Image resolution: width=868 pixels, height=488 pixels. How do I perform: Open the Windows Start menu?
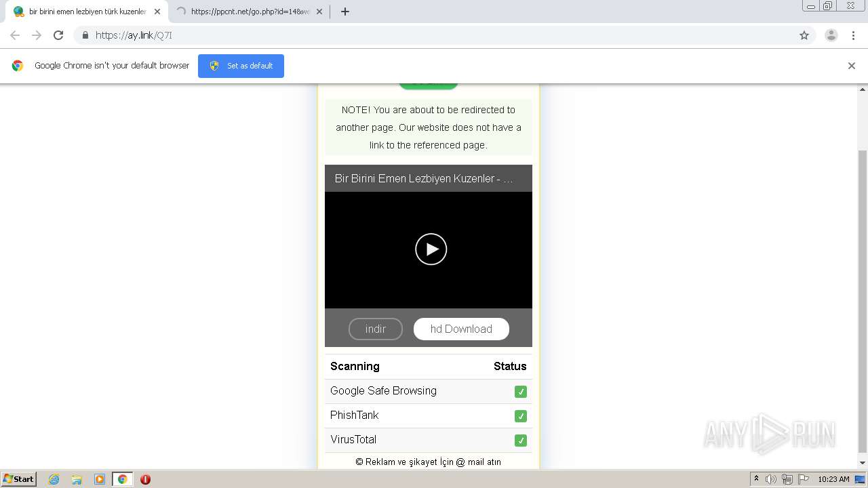[x=19, y=479]
